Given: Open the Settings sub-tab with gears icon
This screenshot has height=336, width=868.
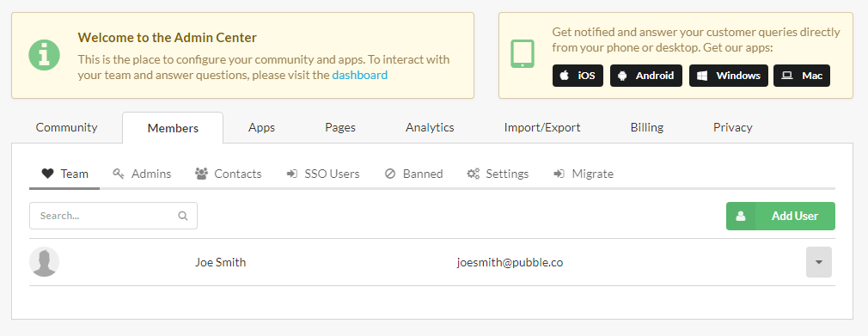Looking at the screenshot, I should pos(498,174).
